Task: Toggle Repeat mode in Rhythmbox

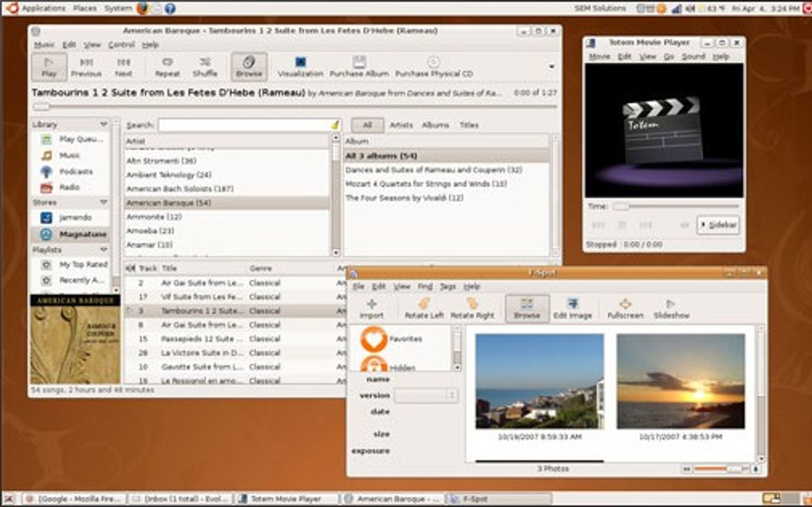Action: coord(168,67)
